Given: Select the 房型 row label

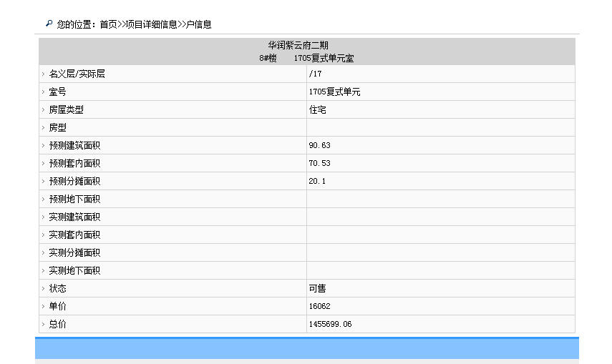Looking at the screenshot, I should point(57,127).
